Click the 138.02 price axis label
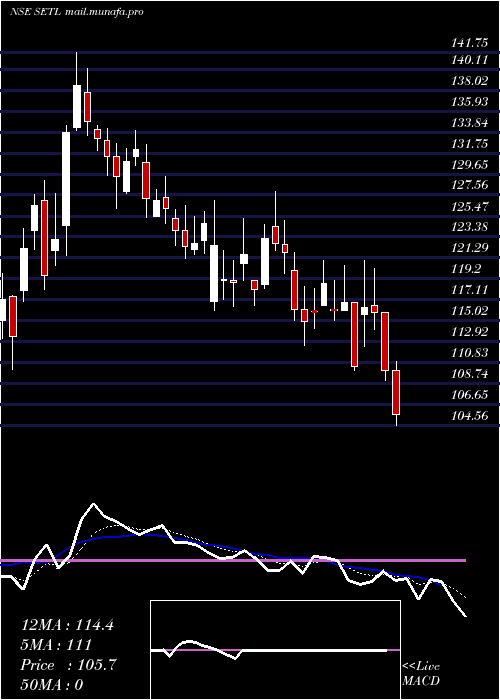The width and height of the screenshot is (500, 700). [x=470, y=81]
